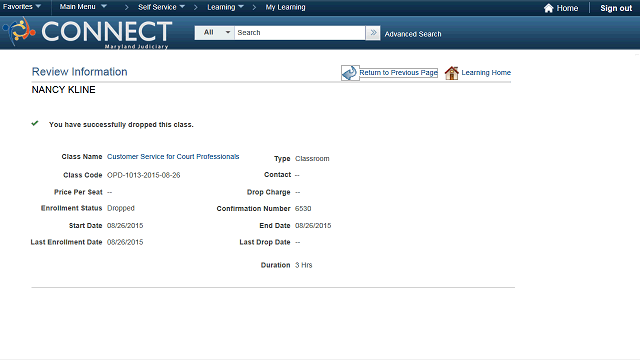Click the Enrollment Status value Dropped
This screenshot has height=360, width=640.
coord(120,208)
